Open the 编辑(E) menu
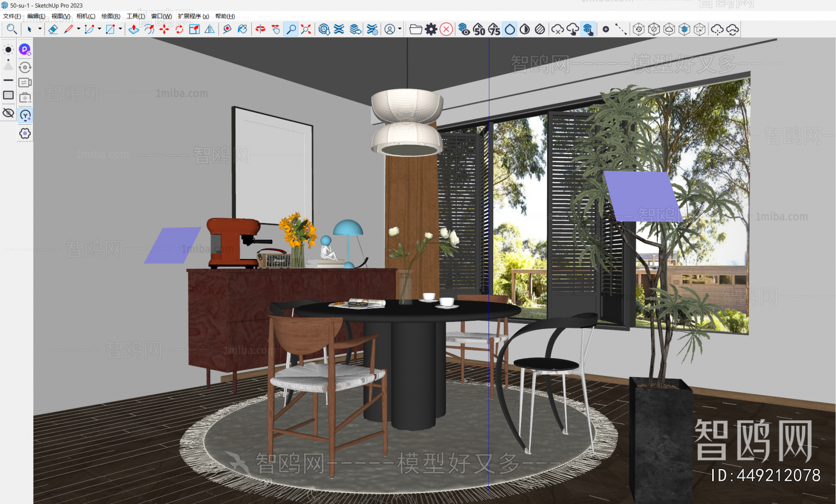 36,16
